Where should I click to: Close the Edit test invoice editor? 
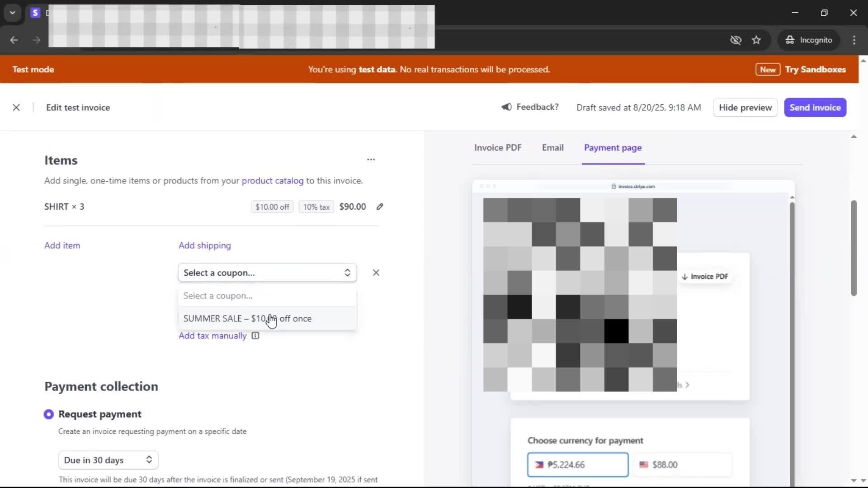click(16, 108)
